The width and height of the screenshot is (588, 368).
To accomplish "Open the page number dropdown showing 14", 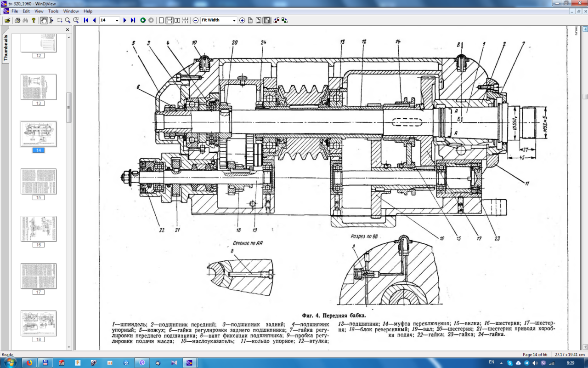I will point(117,20).
